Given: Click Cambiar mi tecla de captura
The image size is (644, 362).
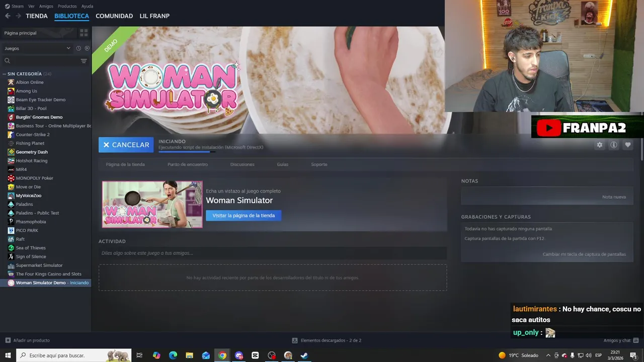Looking at the screenshot, I should [x=584, y=254].
